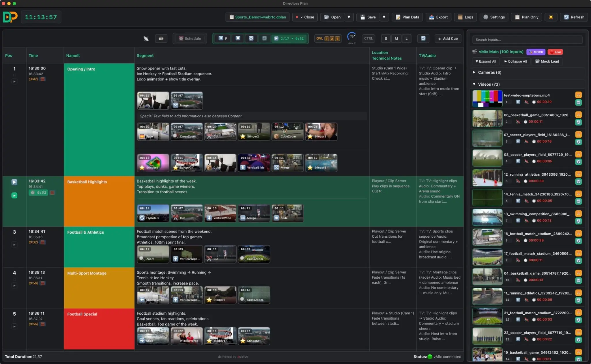Toggle the loop button in transport bar

[x=251, y=38]
